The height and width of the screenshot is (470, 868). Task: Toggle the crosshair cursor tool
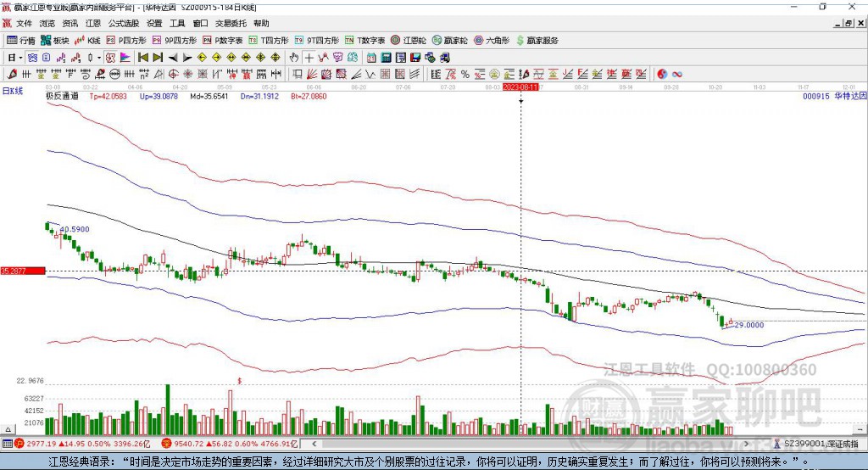[x=309, y=58]
